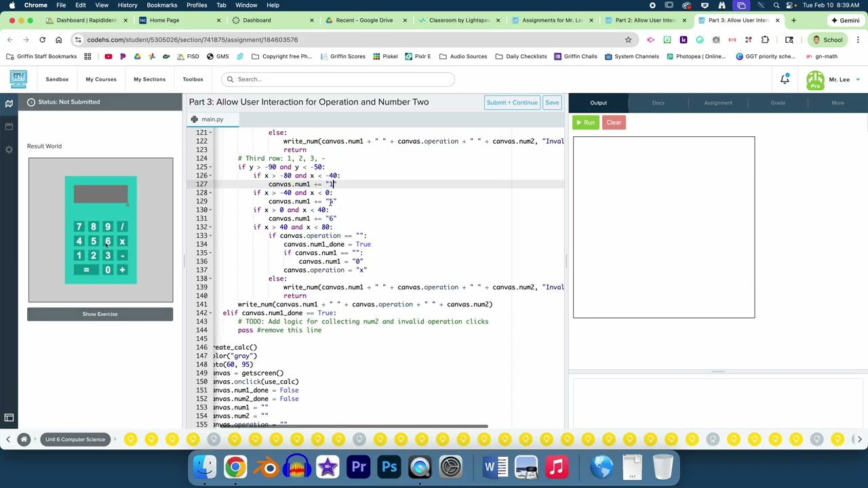Reload the page

pyautogui.click(x=42, y=40)
